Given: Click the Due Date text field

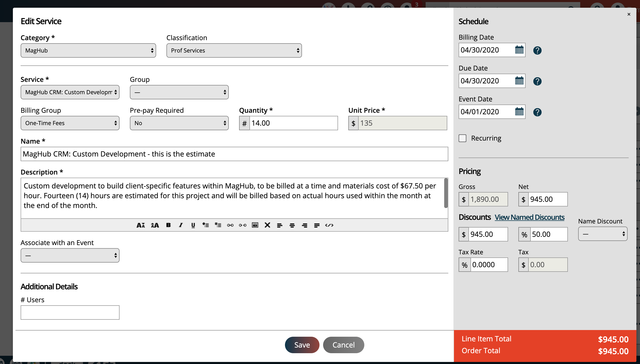Looking at the screenshot, I should point(486,81).
